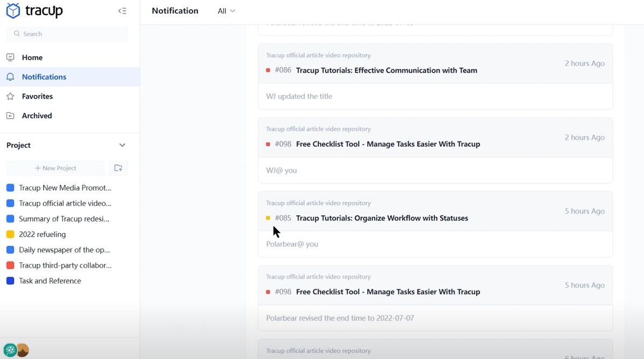
Task: Click the create-folder icon beside New Project
Action: click(x=118, y=168)
